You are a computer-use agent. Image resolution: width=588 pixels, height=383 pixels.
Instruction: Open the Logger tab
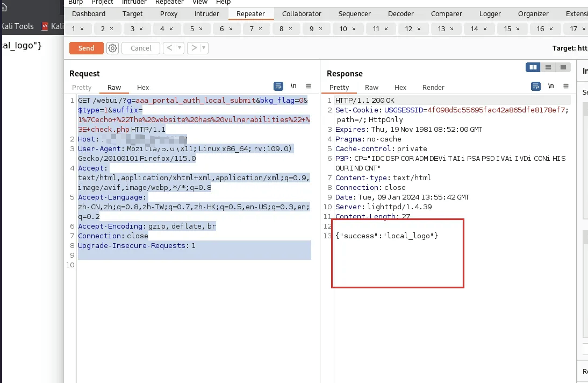pos(490,13)
